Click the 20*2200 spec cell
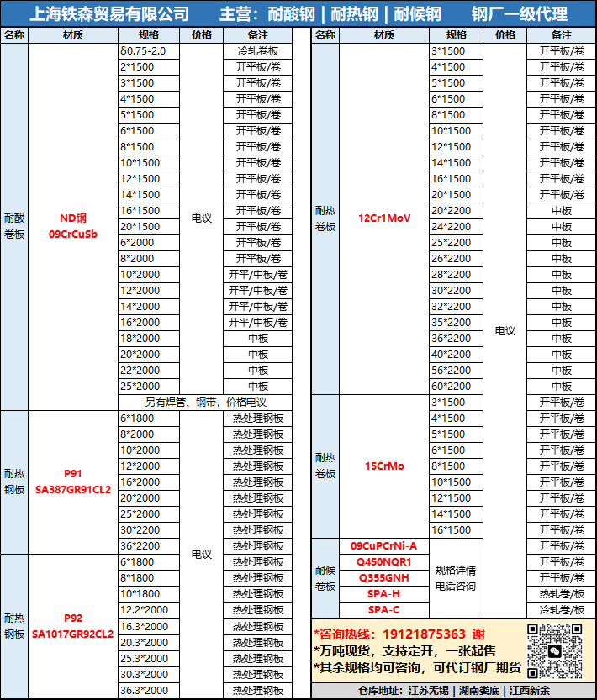Image resolution: width=597 pixels, height=700 pixels. (x=456, y=211)
